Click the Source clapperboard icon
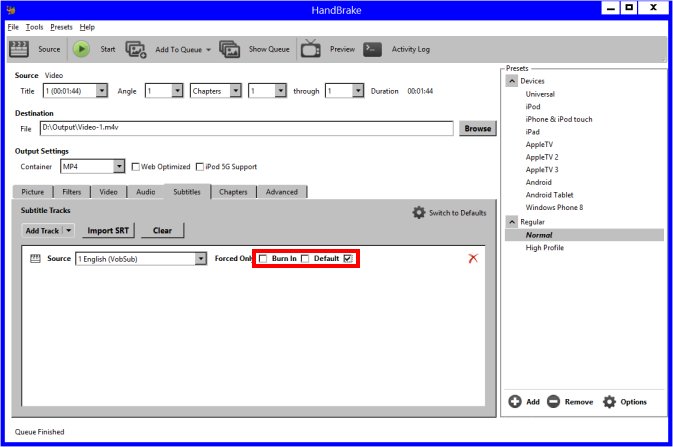 19,49
